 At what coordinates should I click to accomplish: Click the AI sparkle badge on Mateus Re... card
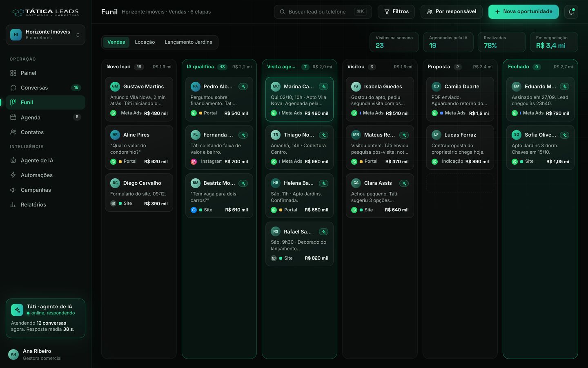click(404, 135)
